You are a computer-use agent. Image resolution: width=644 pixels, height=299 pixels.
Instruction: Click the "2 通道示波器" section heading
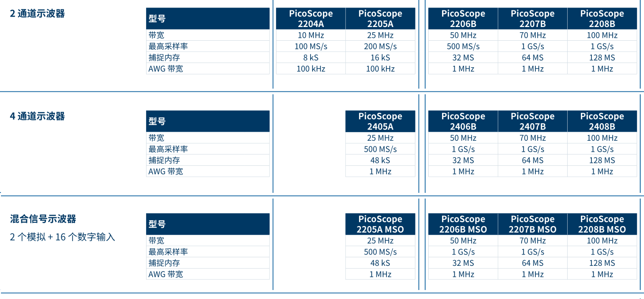37,13
